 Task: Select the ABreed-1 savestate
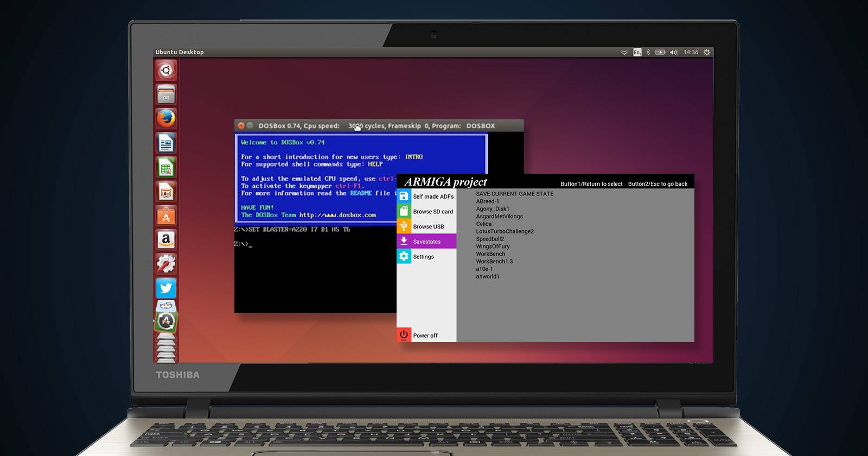click(x=488, y=201)
